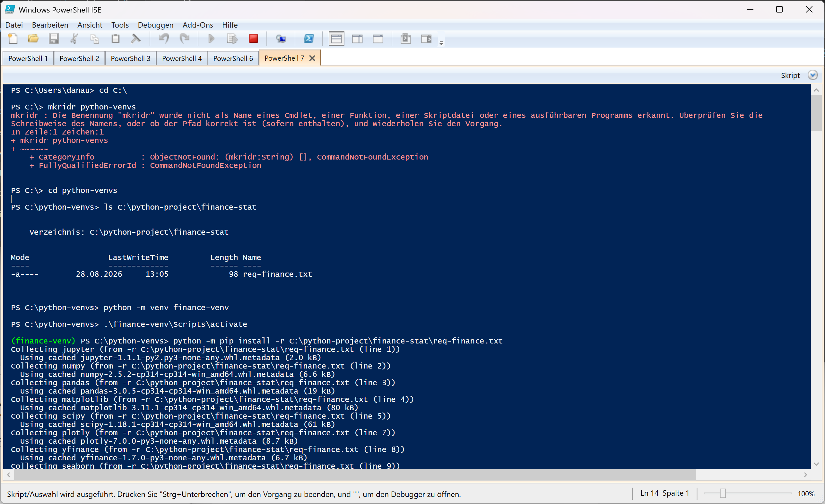Click the "LastWriteTime" column header
Screen dimensions: 825x504
click(x=138, y=257)
